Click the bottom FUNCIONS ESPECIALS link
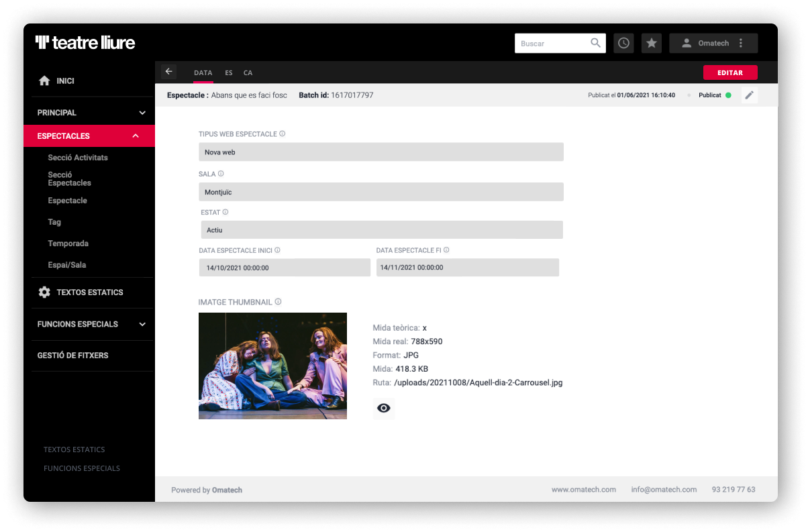The image size is (808, 532). tap(82, 468)
